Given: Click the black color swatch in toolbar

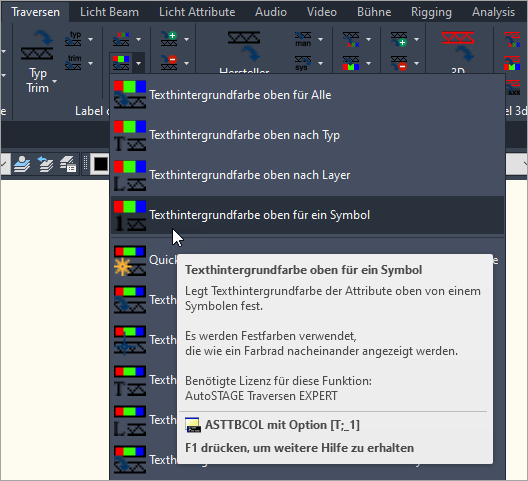Looking at the screenshot, I should click(100, 164).
